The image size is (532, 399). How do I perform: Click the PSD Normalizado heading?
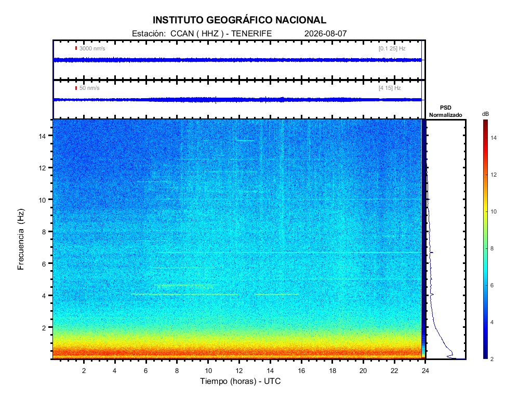[445, 111]
